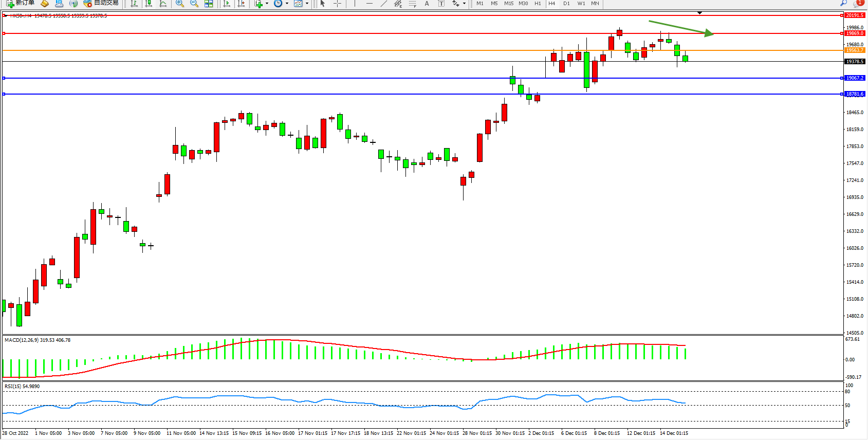Click the 新订单 new order button
The width and height of the screenshot is (868, 440).
point(21,3)
